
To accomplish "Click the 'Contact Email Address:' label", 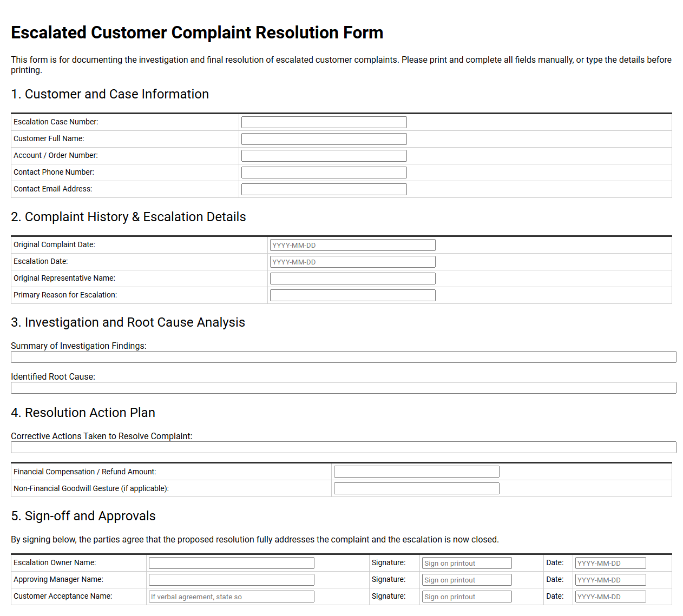I will coord(53,189).
